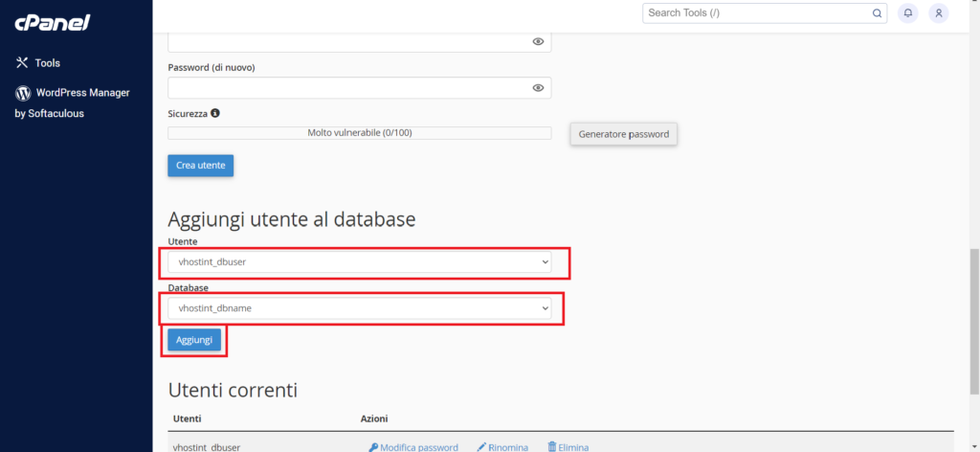
Task: Open the notifications bell
Action: click(x=908, y=13)
